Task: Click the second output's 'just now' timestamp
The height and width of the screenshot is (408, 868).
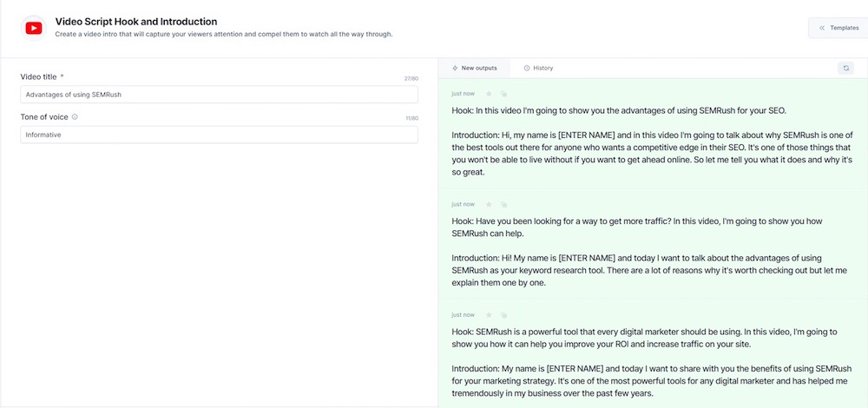Action: point(463,204)
